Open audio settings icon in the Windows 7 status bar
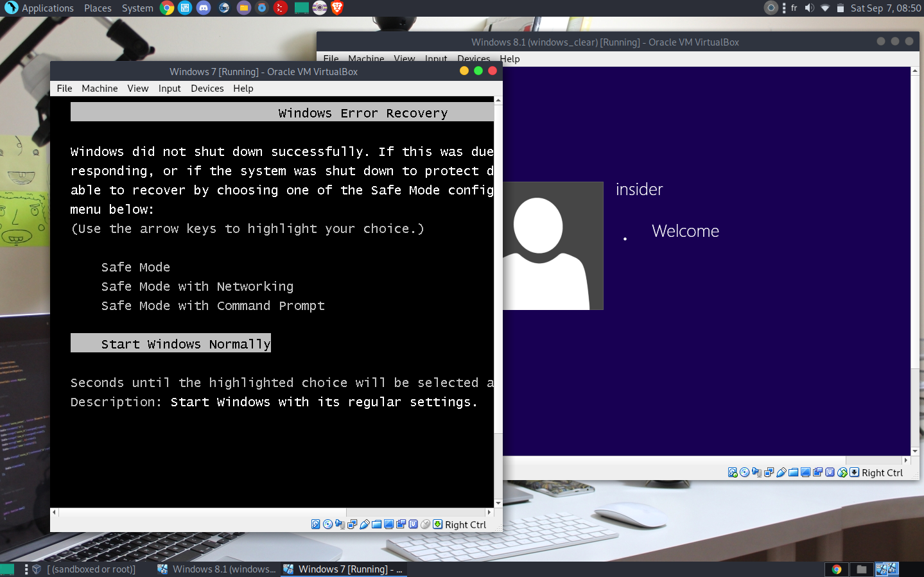 340,524
